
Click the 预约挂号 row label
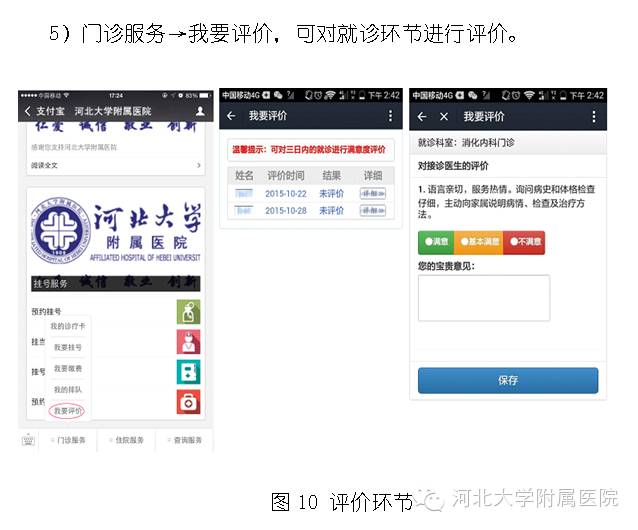[46, 312]
